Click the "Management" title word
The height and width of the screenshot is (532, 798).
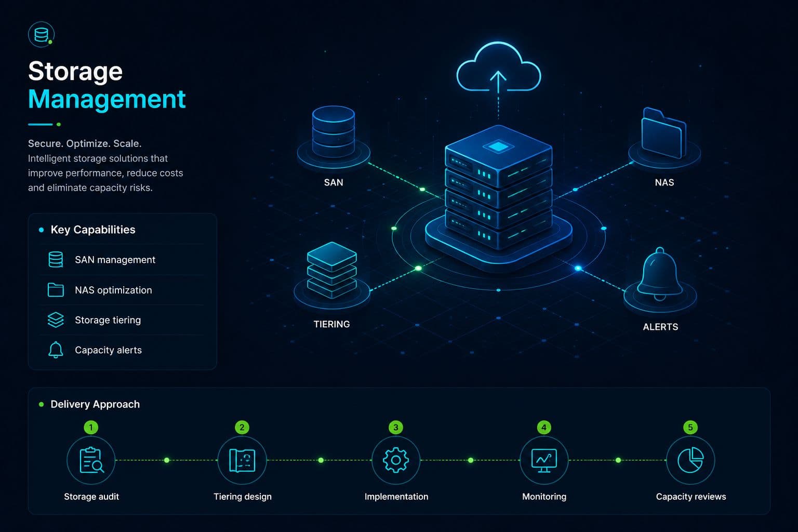tap(107, 99)
